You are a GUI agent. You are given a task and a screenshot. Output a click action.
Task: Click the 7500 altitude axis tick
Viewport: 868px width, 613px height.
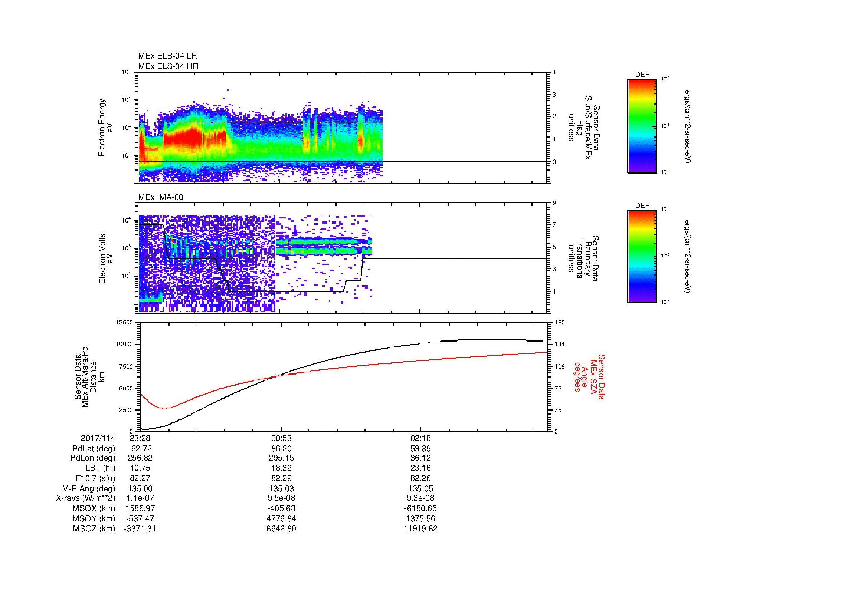(126, 366)
